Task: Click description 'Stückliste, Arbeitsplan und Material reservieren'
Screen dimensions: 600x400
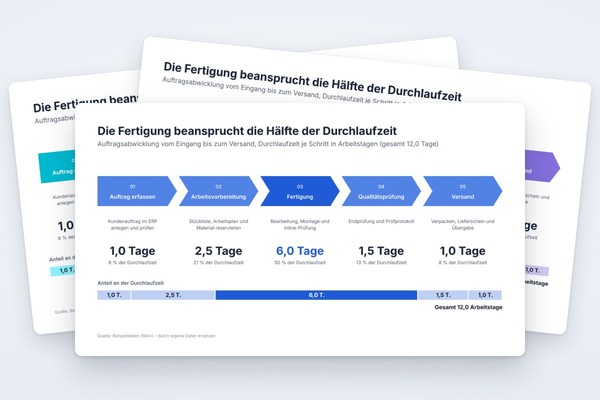Action: [218, 224]
